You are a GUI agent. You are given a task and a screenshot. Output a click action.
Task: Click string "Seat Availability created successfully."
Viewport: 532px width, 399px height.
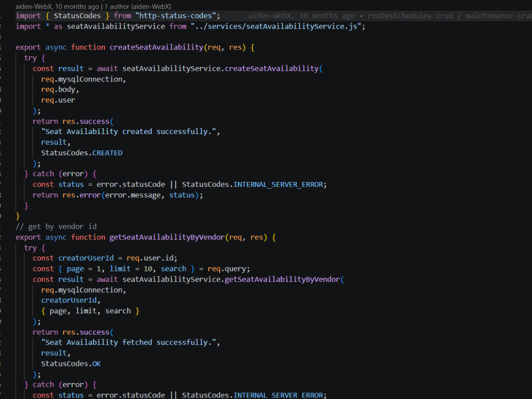[x=129, y=131]
